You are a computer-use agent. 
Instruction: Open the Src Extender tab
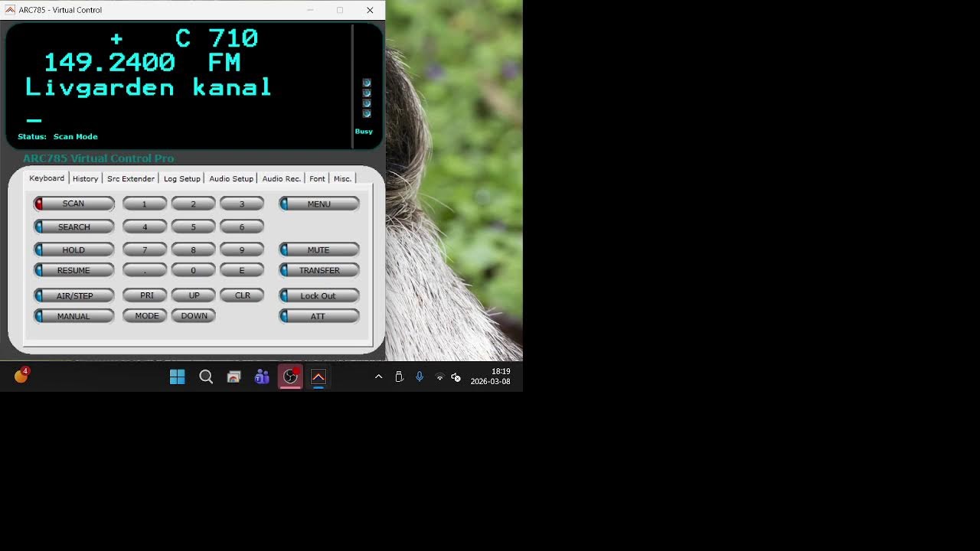tap(130, 178)
